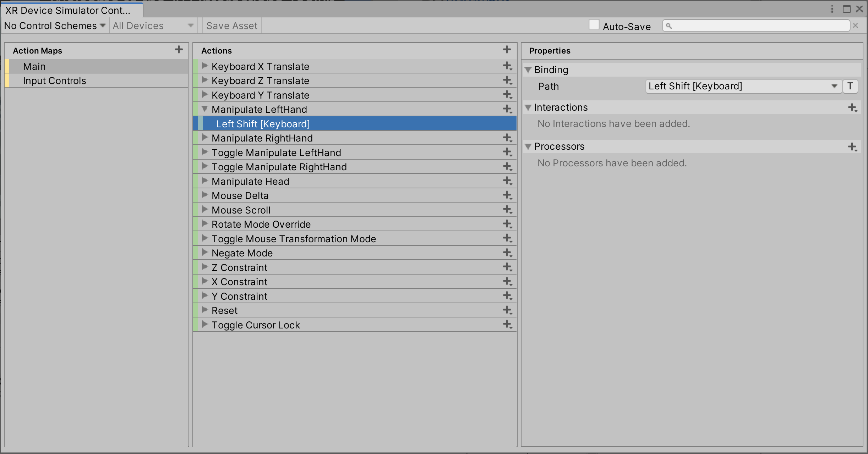Add a new Action in the Actions panel

[x=507, y=49]
